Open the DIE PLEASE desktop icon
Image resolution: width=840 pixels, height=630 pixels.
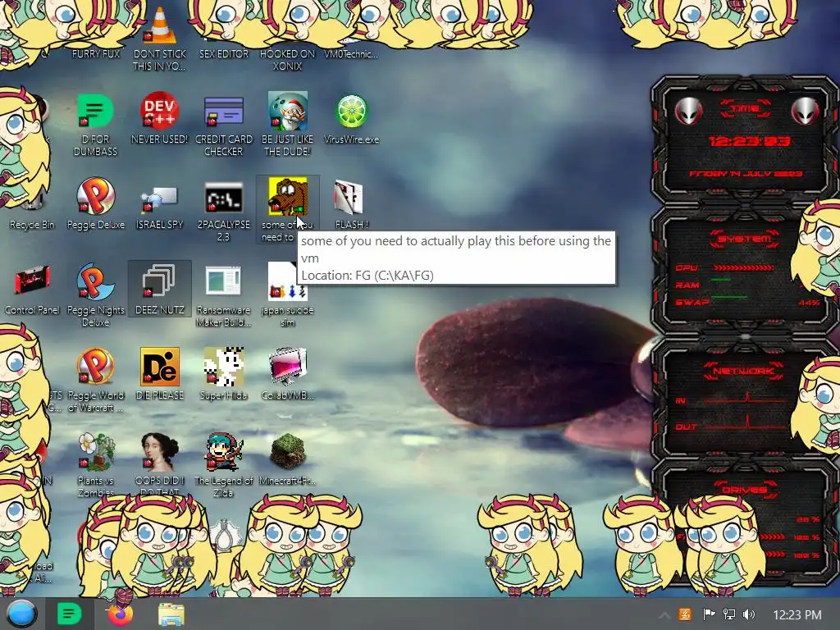click(160, 367)
